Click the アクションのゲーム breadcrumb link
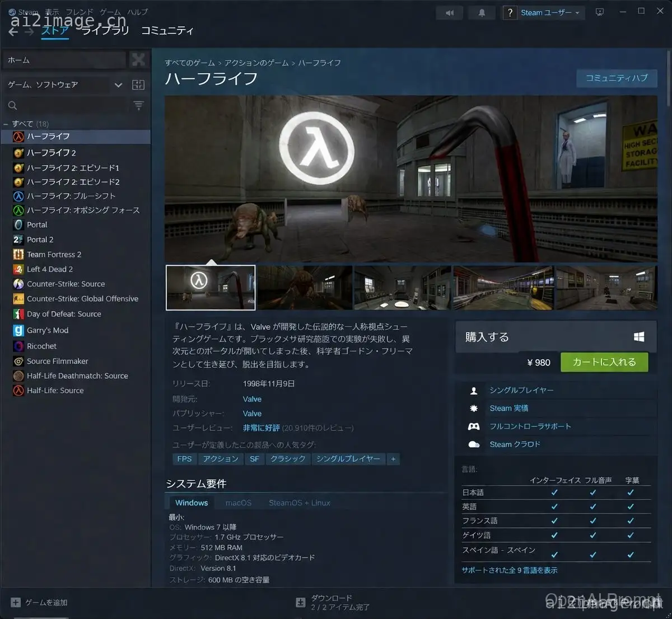Screen dimensions: 672x619 [256, 63]
